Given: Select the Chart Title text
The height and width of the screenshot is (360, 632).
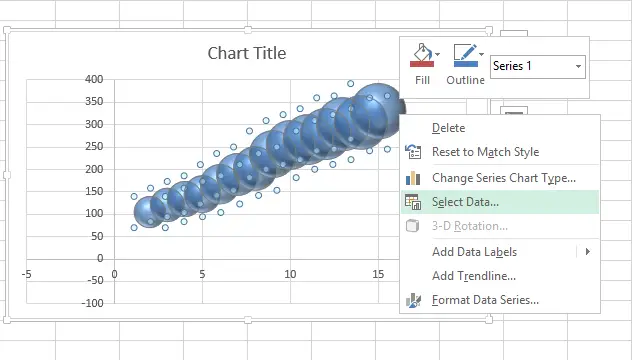Looking at the screenshot, I should [247, 53].
